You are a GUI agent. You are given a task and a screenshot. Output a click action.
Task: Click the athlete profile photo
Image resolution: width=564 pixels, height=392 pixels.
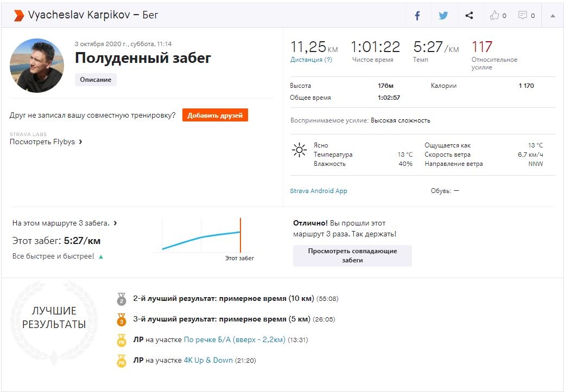(x=37, y=66)
